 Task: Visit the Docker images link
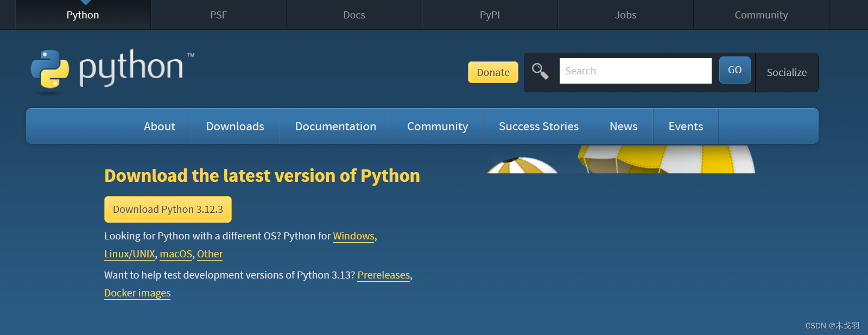[137, 293]
